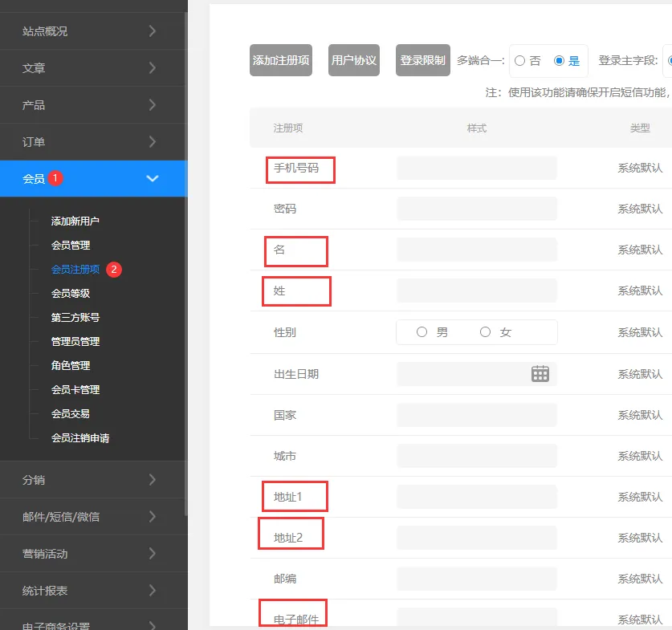Open 会员卡管理 submenu entry
Screen dimensions: 672x630
[x=75, y=389]
